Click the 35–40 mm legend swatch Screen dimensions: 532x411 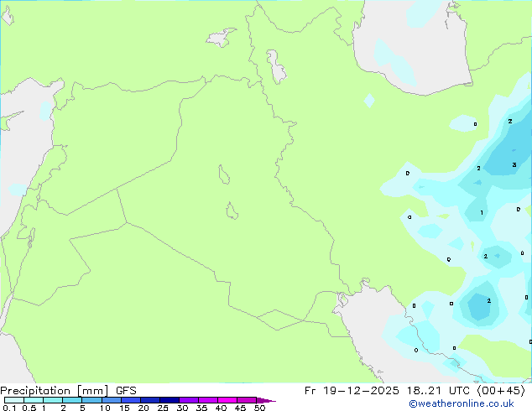coord(208,400)
